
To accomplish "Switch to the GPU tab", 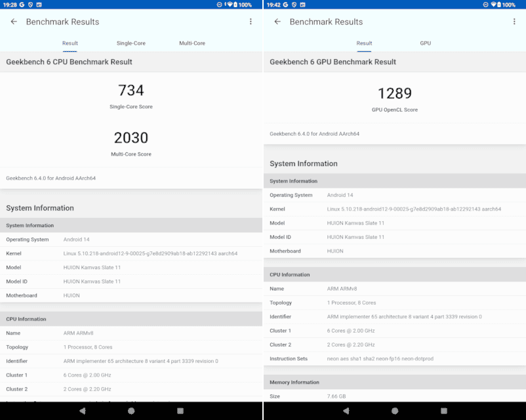I will [426, 43].
